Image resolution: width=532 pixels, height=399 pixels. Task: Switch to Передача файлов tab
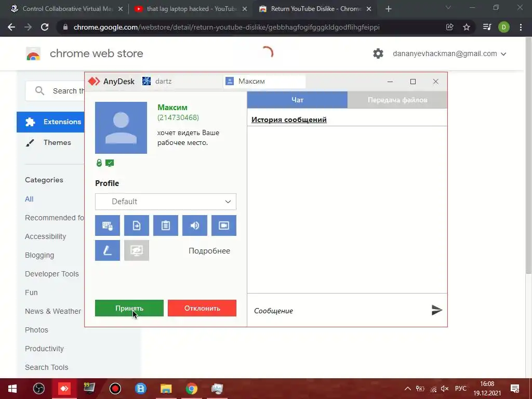(x=397, y=100)
